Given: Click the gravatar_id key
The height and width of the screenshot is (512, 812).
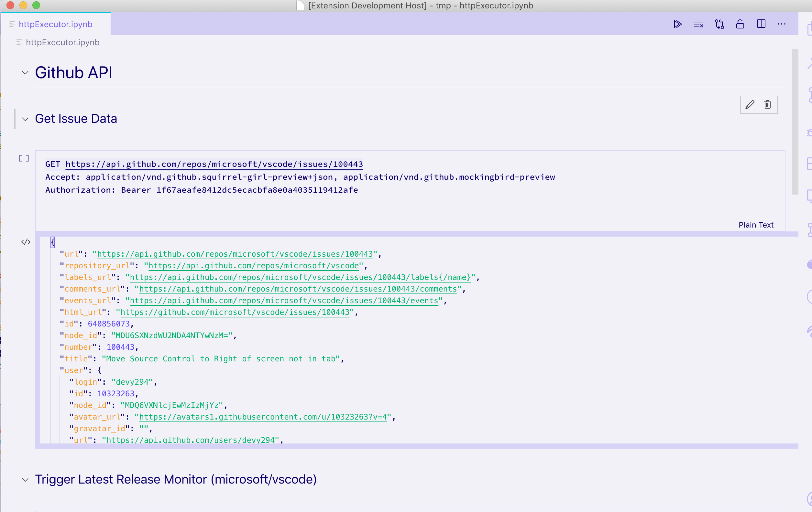Looking at the screenshot, I should click(99, 429).
